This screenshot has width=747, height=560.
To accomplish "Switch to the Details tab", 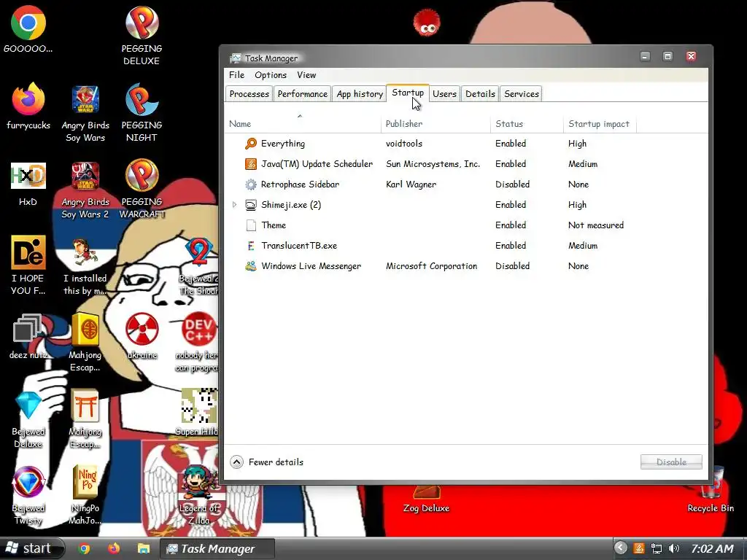I will 480,94.
